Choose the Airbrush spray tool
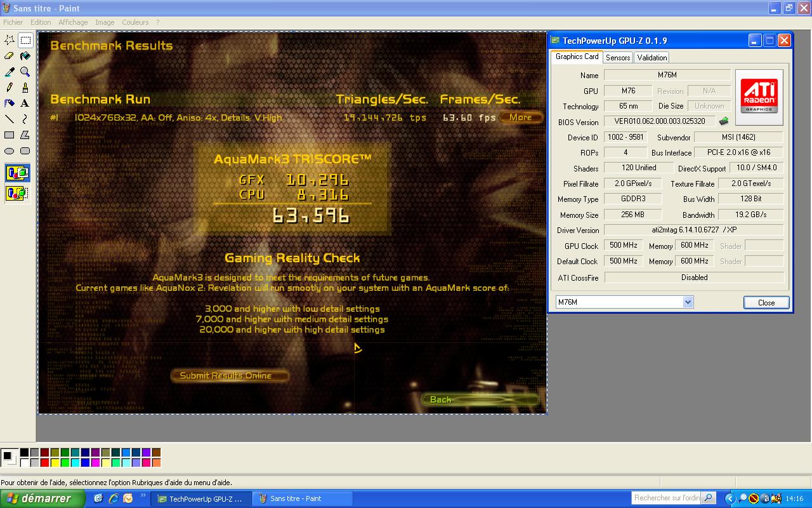This screenshot has height=508, width=812. [10, 103]
